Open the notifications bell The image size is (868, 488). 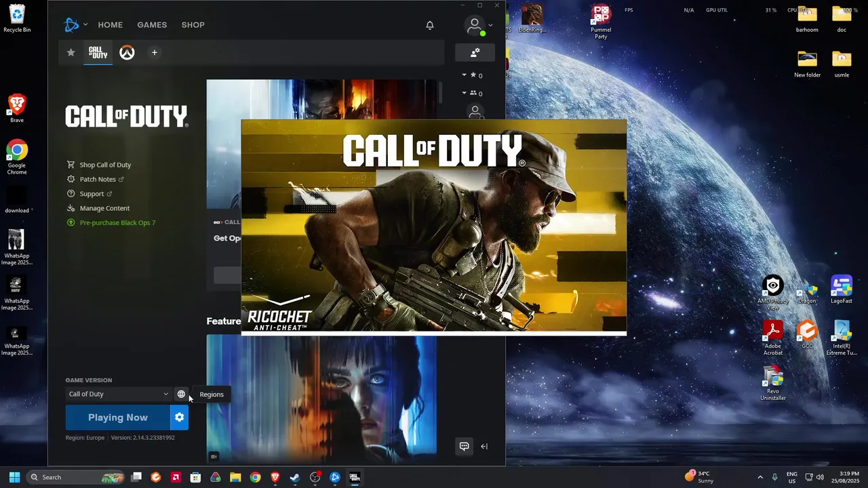pyautogui.click(x=430, y=25)
